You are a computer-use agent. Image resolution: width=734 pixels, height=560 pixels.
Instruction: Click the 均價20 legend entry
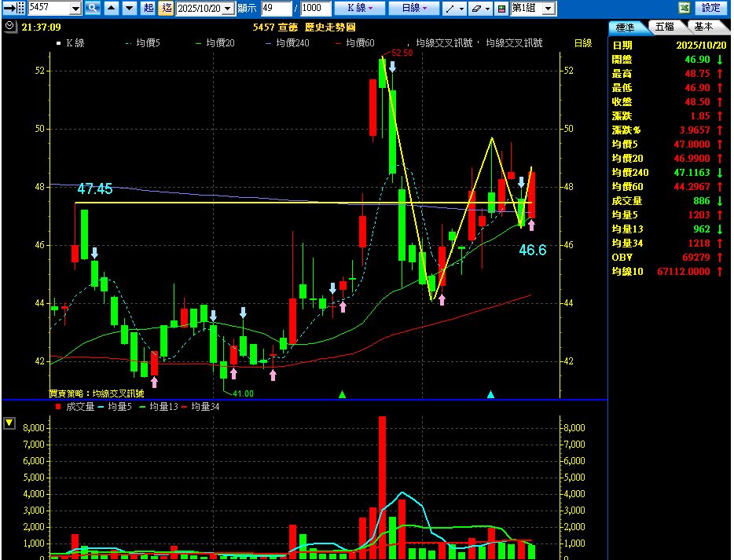[215, 43]
